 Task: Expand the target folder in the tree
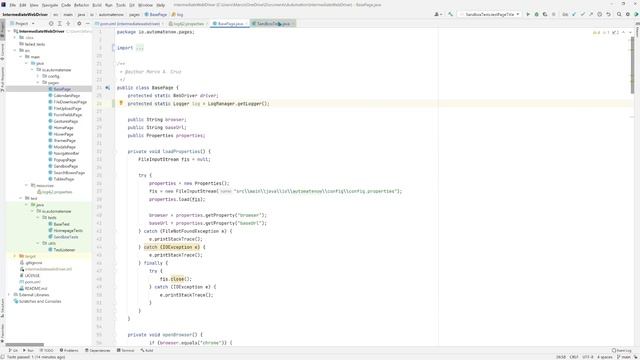[15, 256]
